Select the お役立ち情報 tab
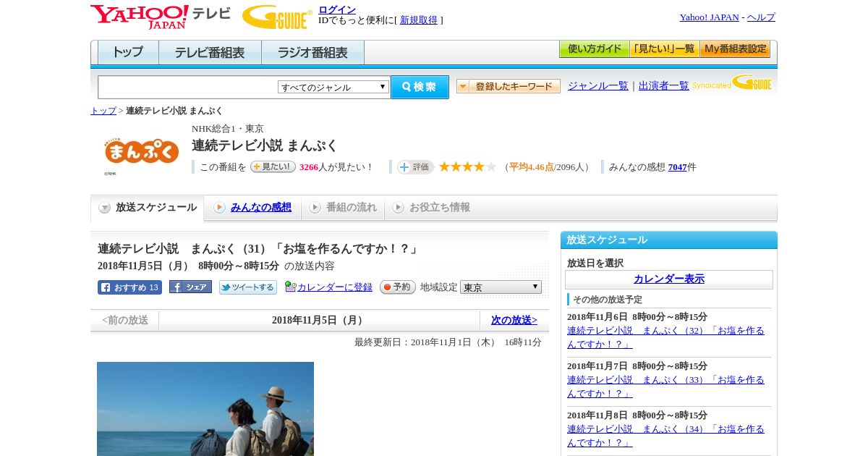The image size is (868, 456). coord(430,208)
